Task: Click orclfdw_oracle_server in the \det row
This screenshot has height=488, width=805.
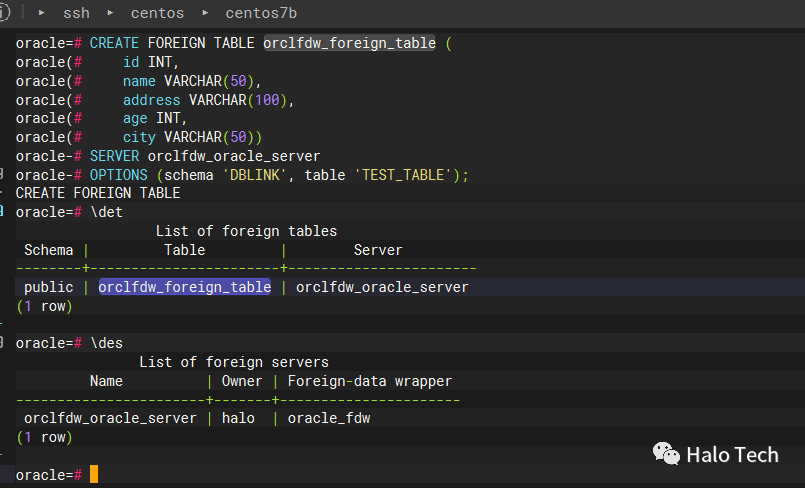Action: pyautogui.click(x=382, y=287)
